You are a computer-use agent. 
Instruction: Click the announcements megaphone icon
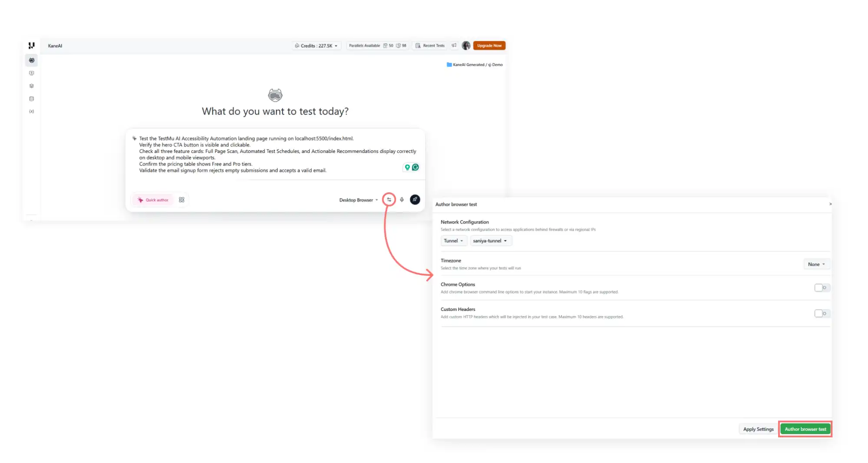pyautogui.click(x=454, y=46)
